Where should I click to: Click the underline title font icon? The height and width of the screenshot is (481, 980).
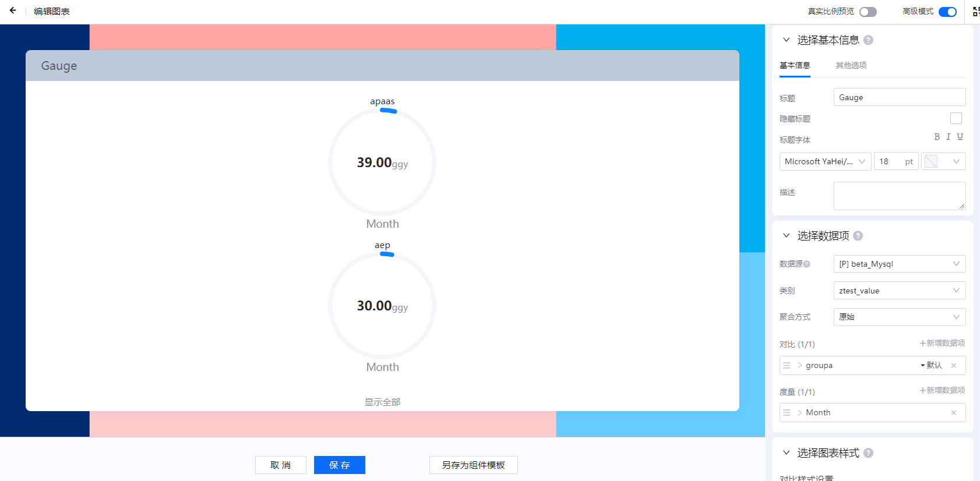[960, 137]
